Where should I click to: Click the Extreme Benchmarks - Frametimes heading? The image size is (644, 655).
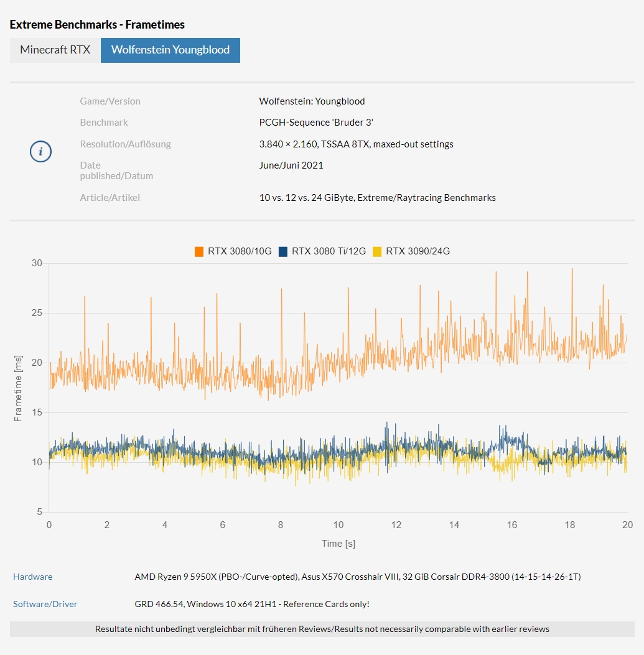tap(97, 25)
